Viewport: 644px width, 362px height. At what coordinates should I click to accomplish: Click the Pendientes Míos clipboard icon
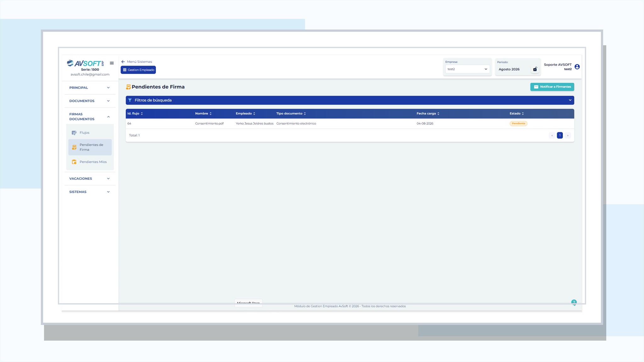click(74, 162)
